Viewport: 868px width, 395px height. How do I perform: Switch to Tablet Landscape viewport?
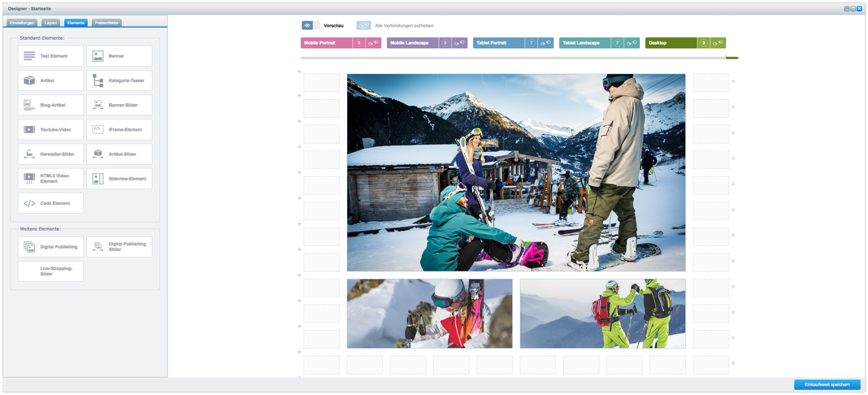pos(585,43)
